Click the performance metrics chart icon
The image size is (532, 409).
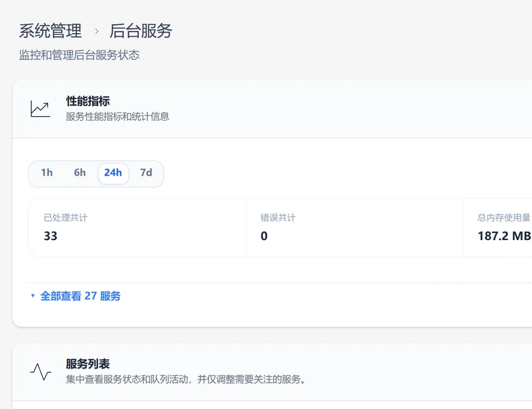pos(40,109)
